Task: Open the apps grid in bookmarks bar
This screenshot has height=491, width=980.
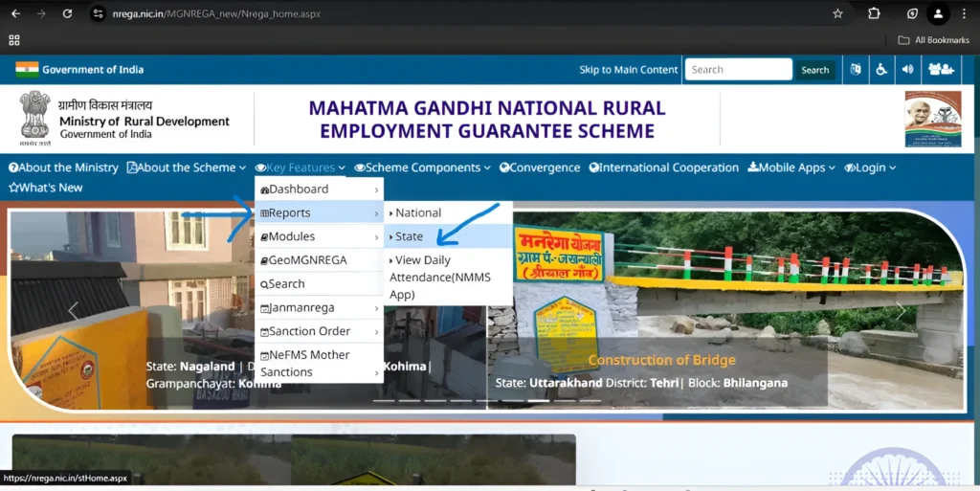Action: click(x=14, y=40)
